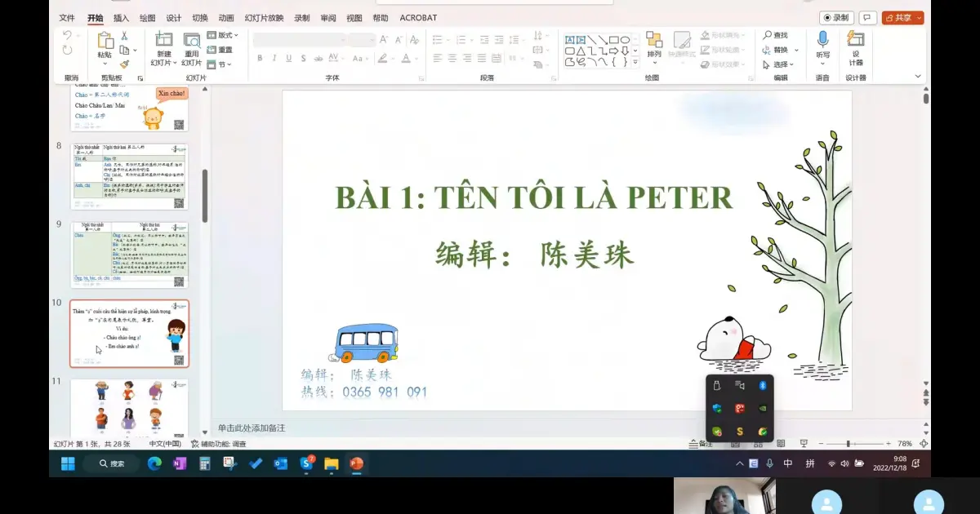Open the File (文件) tab
The width and height of the screenshot is (980, 514).
[x=67, y=18]
